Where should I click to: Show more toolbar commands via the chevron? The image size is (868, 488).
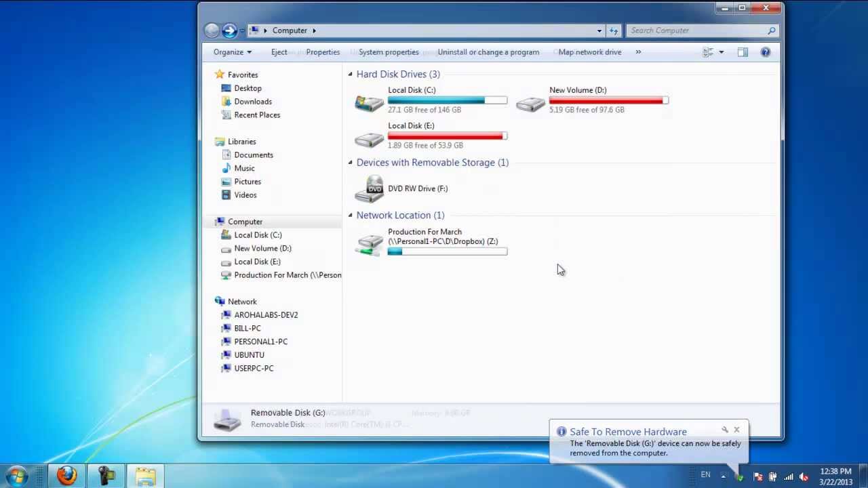click(638, 52)
